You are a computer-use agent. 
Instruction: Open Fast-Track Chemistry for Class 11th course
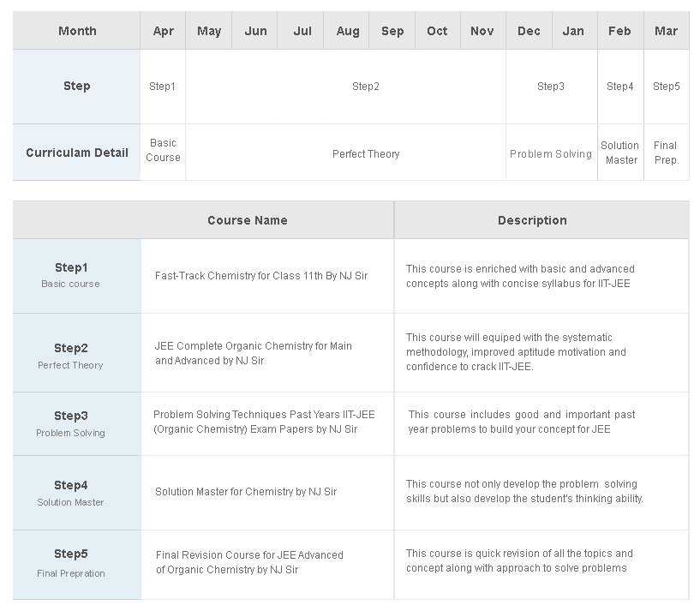[x=261, y=276]
